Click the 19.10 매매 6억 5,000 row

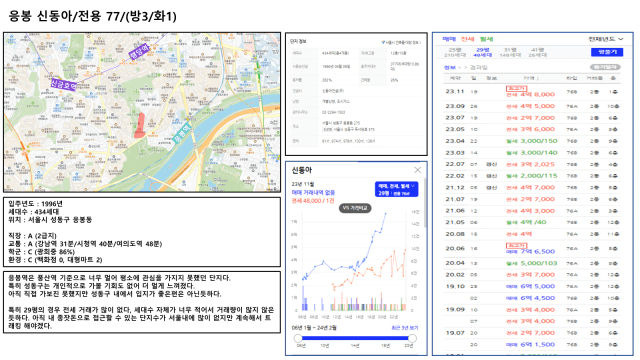tap(532, 287)
